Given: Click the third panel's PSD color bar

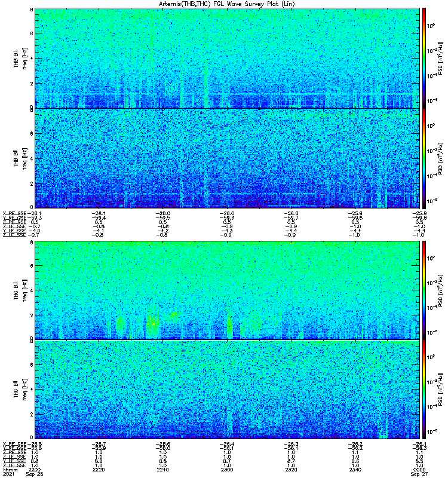Looking at the screenshot, I should 424,290.
